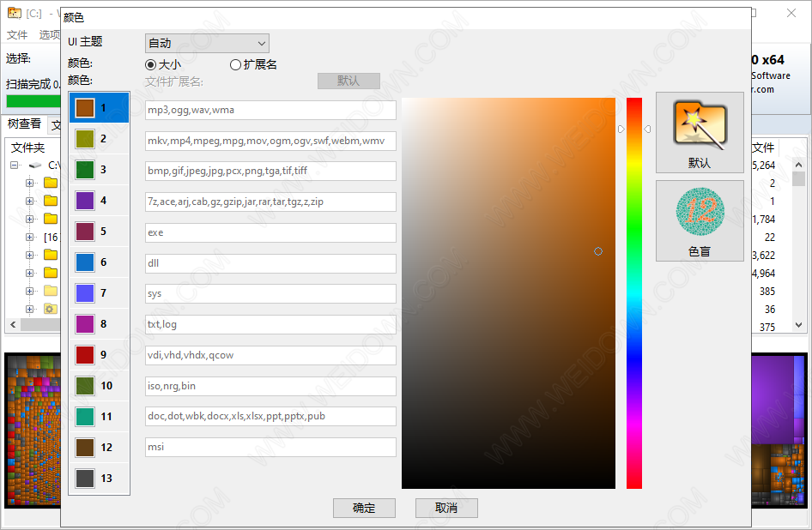Select the teal color swatch 11
The image size is (812, 530).
[85, 416]
